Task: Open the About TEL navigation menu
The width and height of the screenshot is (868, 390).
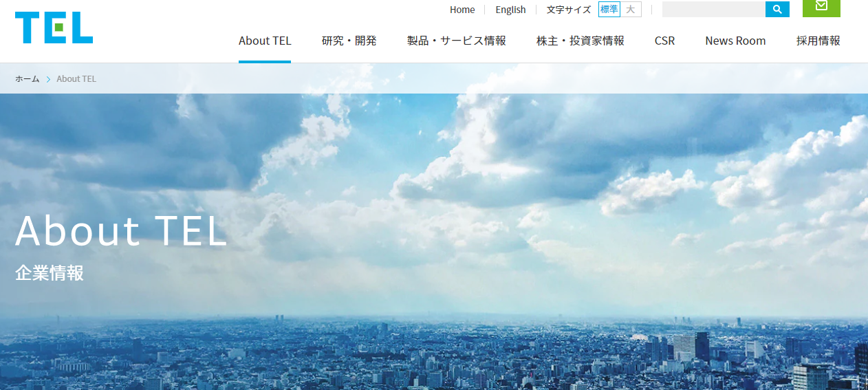Action: pyautogui.click(x=265, y=41)
